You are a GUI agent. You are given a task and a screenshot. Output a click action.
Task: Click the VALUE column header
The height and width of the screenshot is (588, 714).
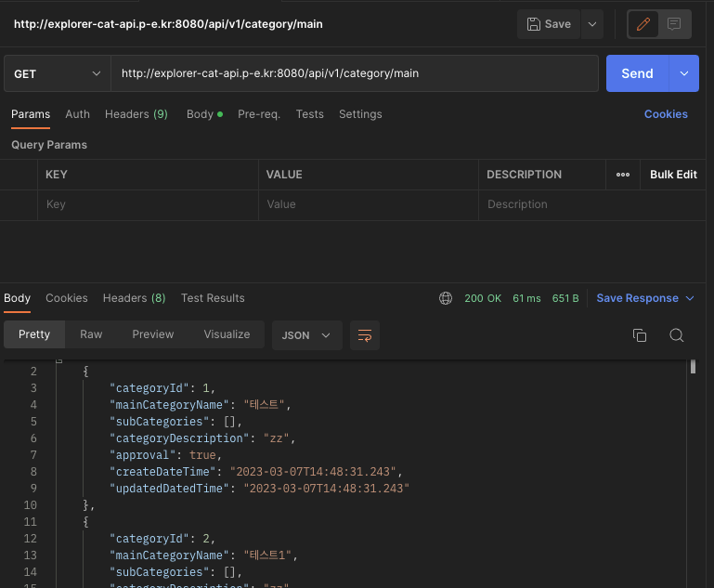tap(284, 175)
